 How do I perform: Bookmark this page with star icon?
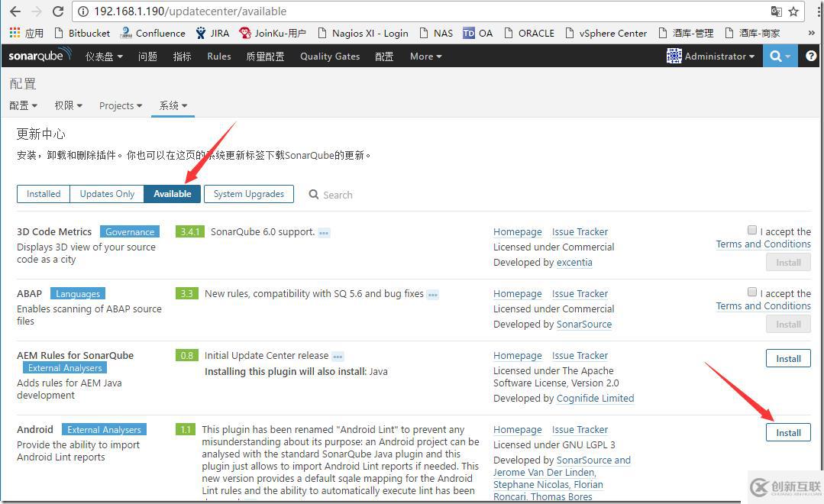(x=793, y=11)
